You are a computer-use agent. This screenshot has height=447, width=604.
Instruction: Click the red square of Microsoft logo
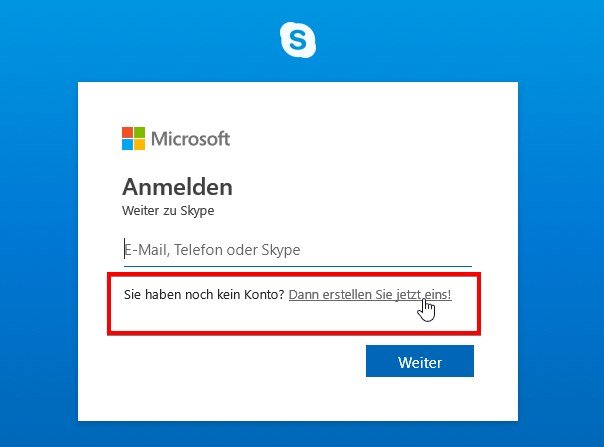pos(128,132)
